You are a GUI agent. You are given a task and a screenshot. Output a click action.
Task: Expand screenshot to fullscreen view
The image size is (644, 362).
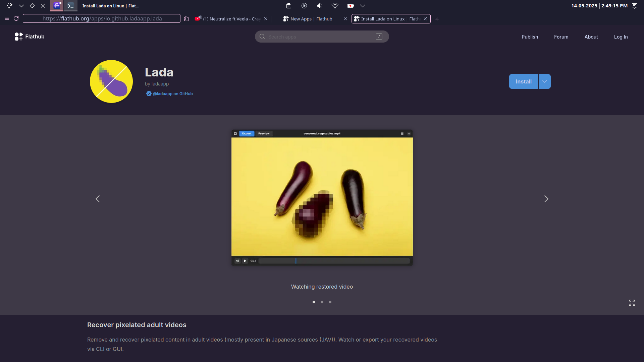click(632, 303)
